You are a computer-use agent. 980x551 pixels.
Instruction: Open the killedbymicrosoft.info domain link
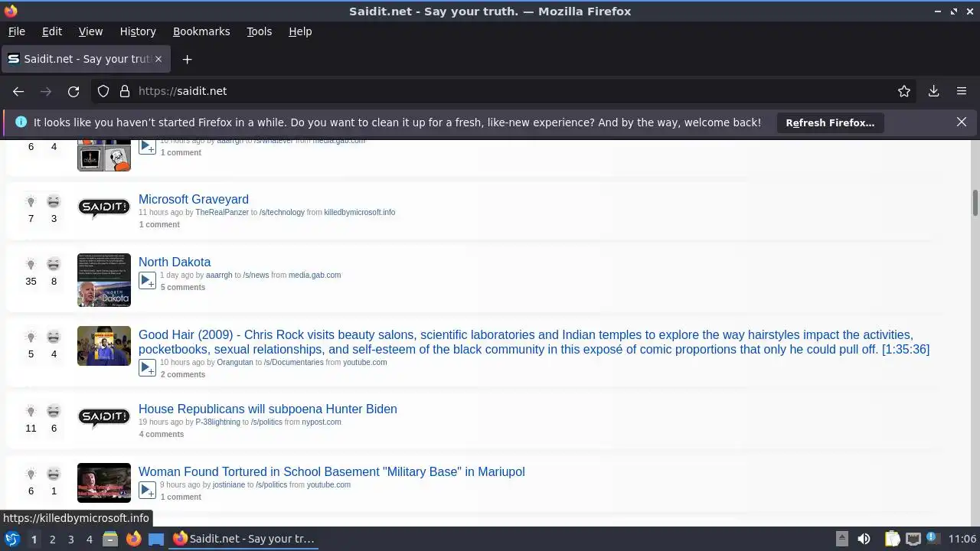(360, 212)
